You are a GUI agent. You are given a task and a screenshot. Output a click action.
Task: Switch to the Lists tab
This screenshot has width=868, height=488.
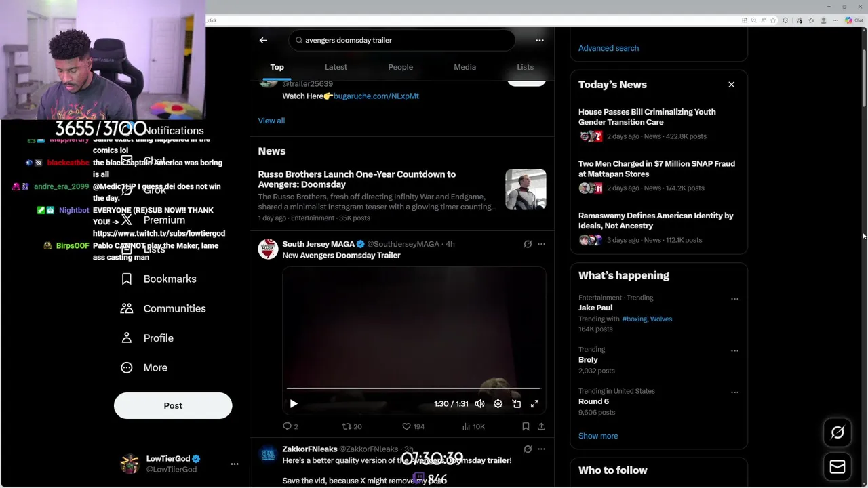tap(525, 67)
